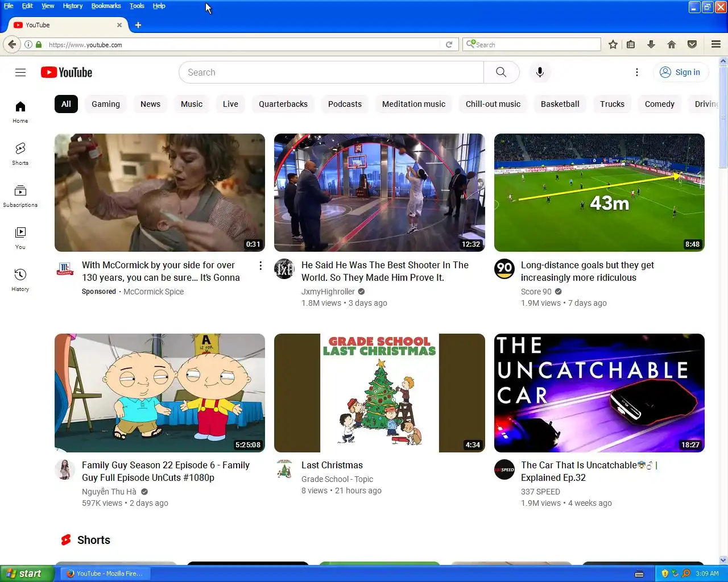Viewport: 728px width, 582px height.
Task: Show bookmarks list icon in toolbar
Action: [631, 44]
